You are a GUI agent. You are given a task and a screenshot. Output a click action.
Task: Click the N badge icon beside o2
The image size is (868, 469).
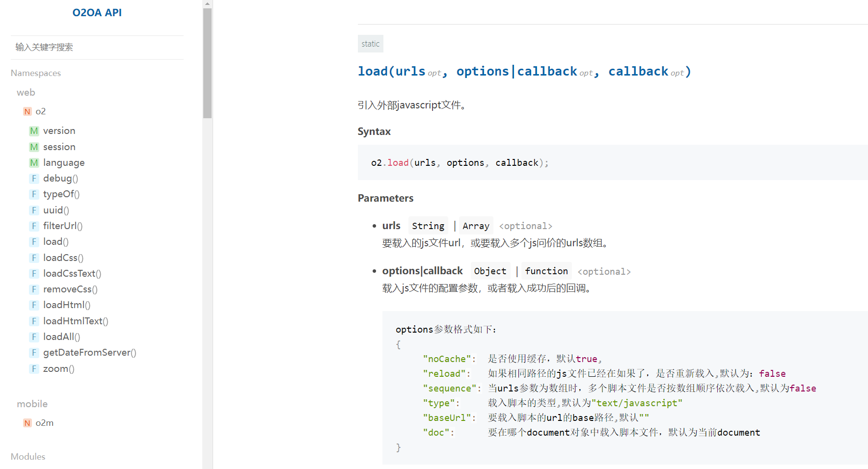coord(27,111)
